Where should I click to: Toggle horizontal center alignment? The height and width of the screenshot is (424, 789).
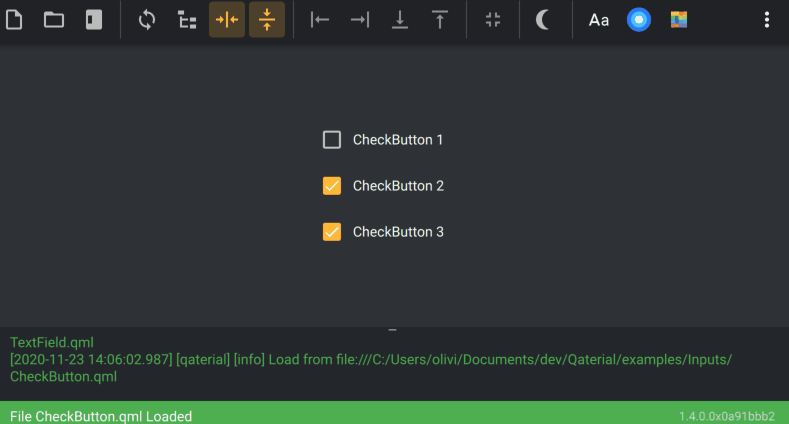coord(227,20)
